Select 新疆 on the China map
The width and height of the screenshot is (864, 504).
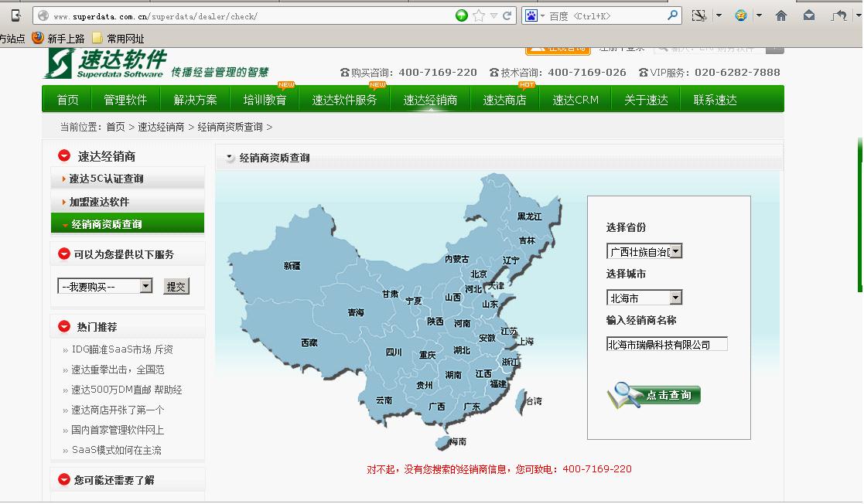click(x=292, y=265)
